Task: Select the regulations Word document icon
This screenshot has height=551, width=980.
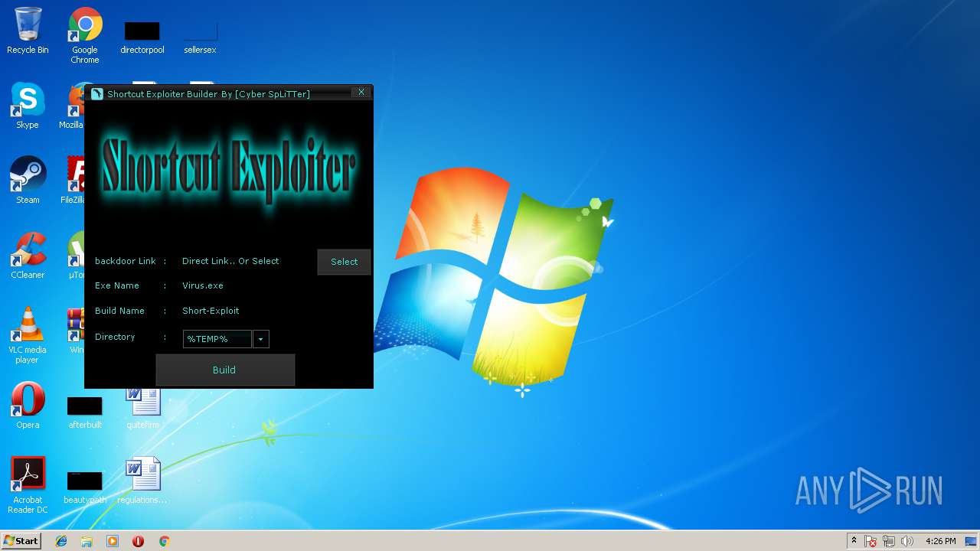Action: pos(143,481)
